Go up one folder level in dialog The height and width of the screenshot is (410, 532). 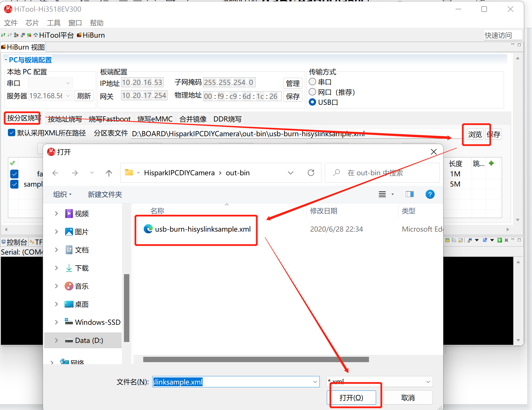[109, 173]
